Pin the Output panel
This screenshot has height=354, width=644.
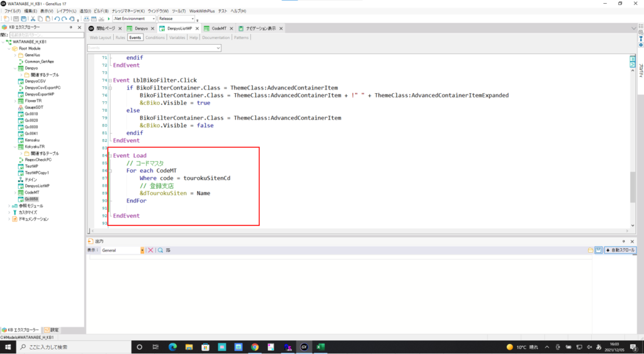[x=623, y=241]
